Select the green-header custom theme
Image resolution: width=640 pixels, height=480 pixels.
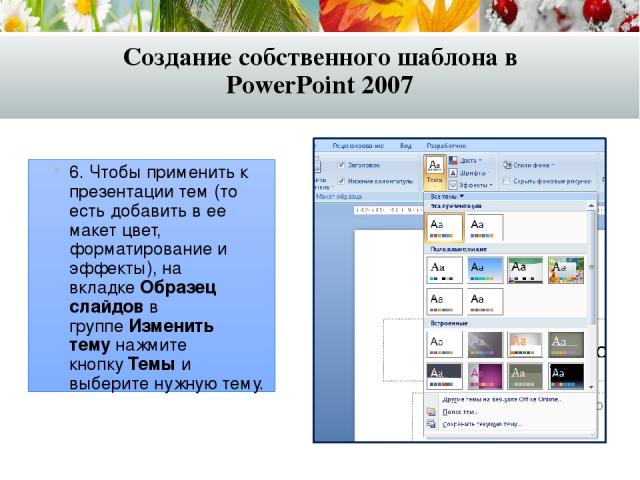click(x=525, y=270)
